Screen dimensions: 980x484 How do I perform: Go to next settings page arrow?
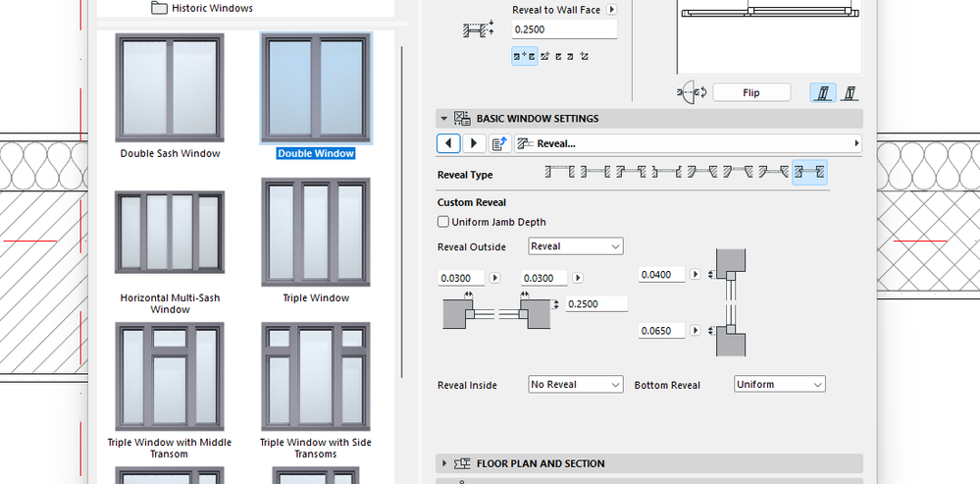coord(475,143)
